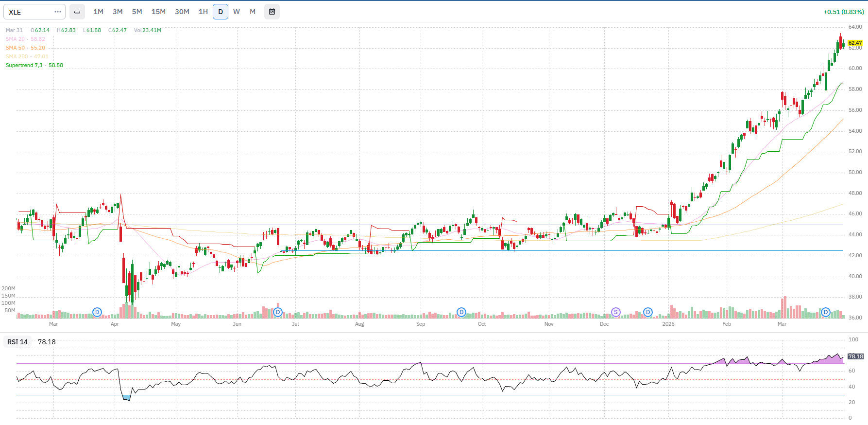Viewport: 868px width, 425px height.
Task: Click the yellow 62.47 price tag
Action: 855,43
